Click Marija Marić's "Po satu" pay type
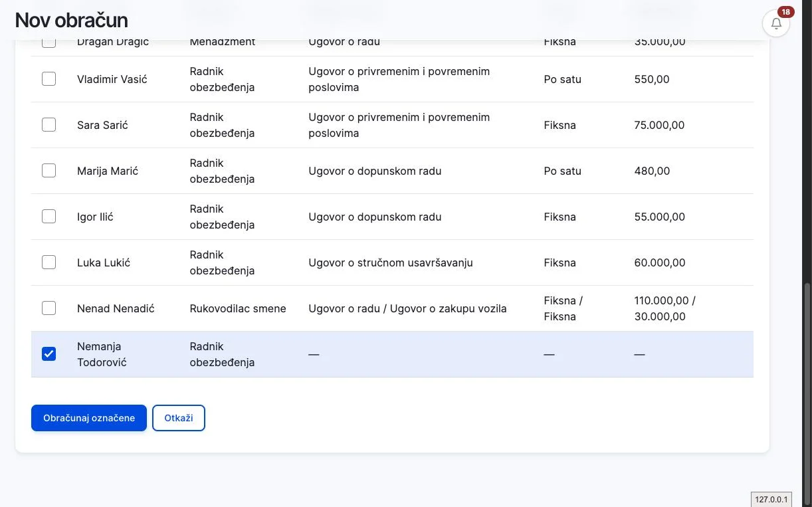Viewport: 812px width, 507px height. 562,171
